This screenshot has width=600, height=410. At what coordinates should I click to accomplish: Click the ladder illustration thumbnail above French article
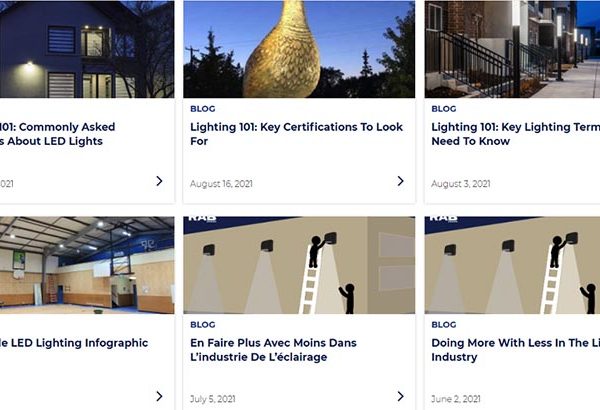(x=299, y=265)
